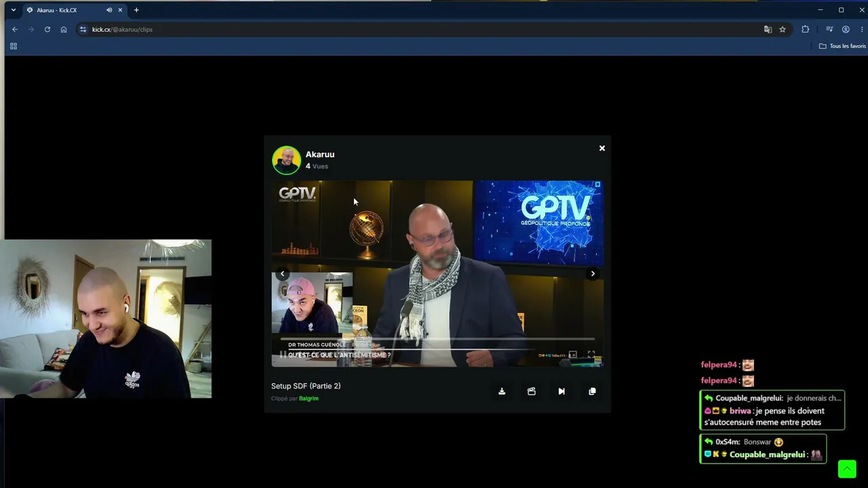
Task: Go back in browser history
Action: pos(15,29)
